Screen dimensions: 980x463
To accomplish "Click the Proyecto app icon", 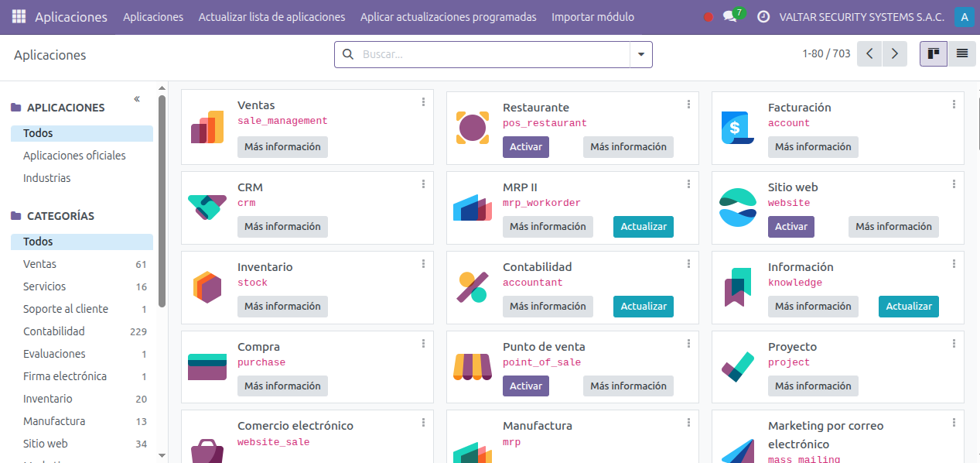I will pyautogui.click(x=738, y=367).
